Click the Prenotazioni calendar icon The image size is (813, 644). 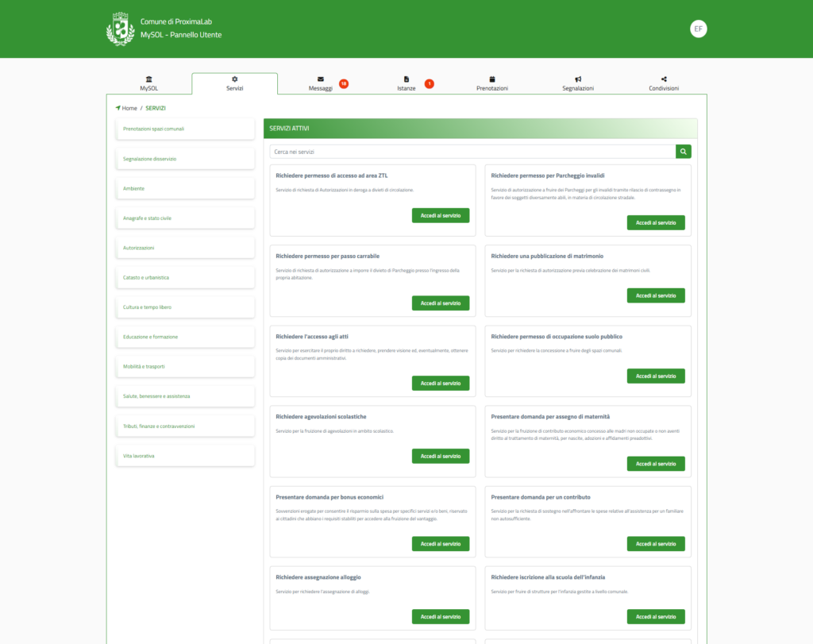pyautogui.click(x=492, y=79)
